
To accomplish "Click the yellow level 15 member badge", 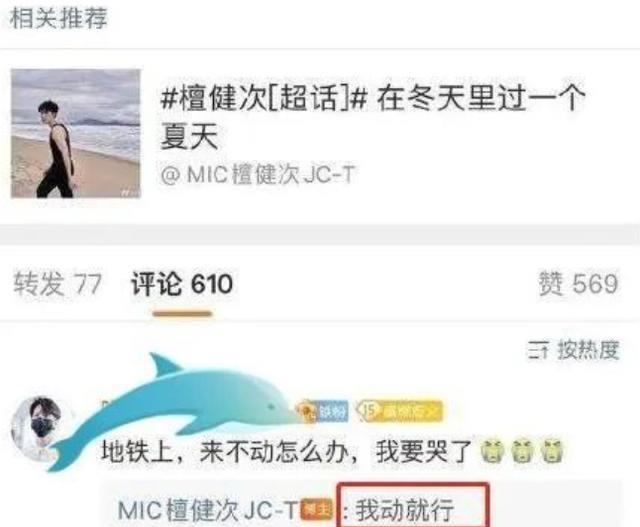I will point(399,411).
